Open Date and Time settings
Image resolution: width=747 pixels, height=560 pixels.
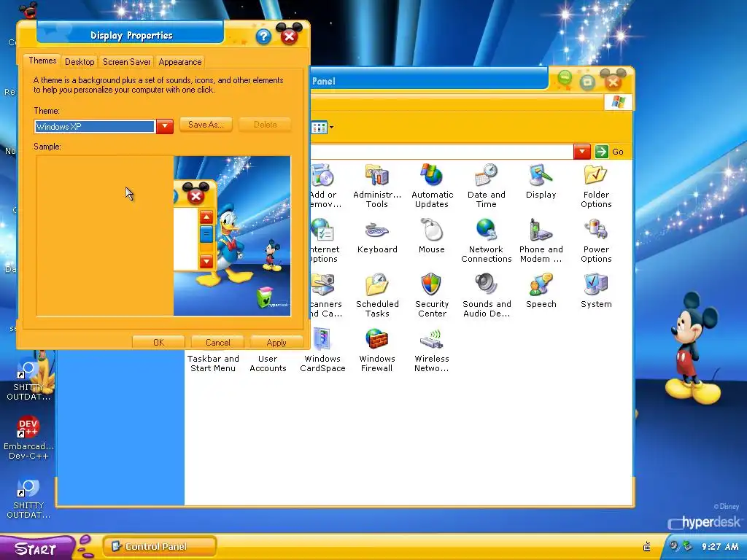[x=486, y=186]
